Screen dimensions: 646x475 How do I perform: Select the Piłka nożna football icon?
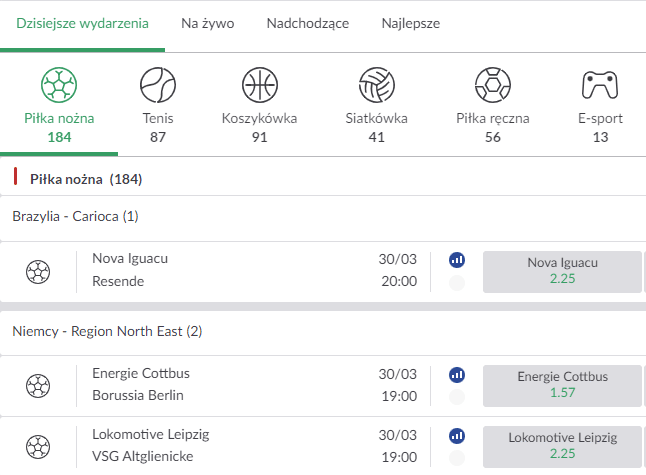pos(59,86)
